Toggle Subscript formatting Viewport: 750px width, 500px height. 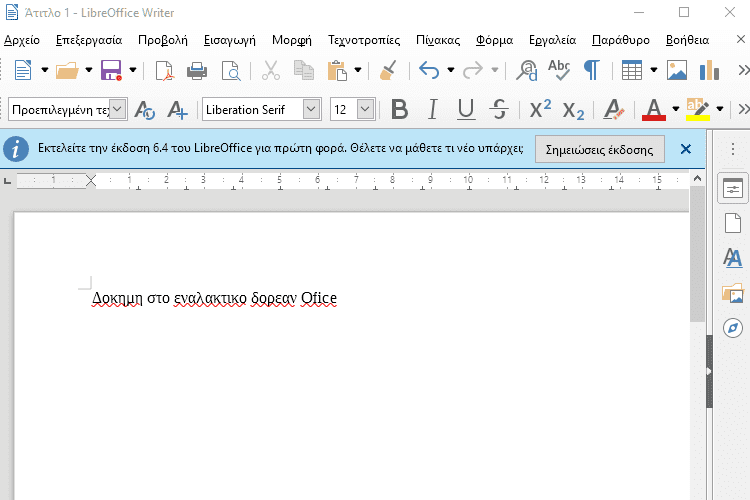point(573,110)
